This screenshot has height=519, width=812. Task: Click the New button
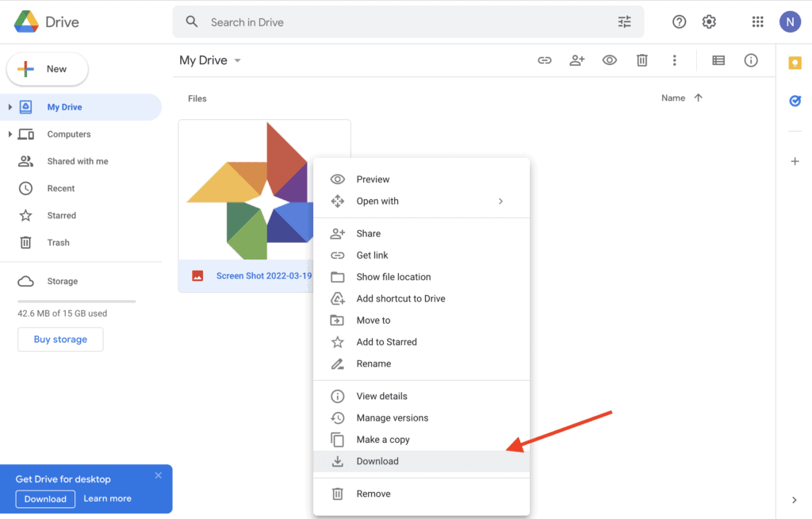click(47, 69)
